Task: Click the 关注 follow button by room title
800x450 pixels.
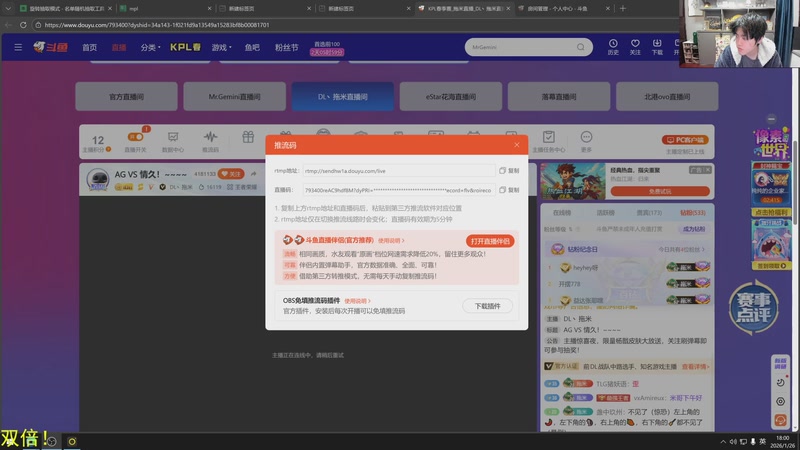Action: pyautogui.click(x=231, y=174)
